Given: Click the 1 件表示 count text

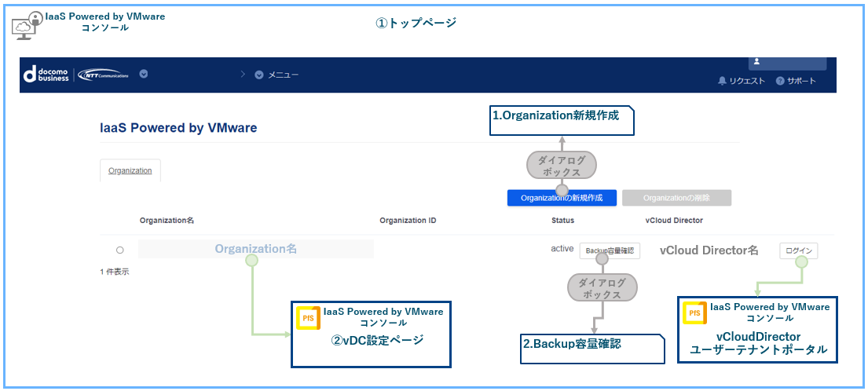Looking at the screenshot, I should pos(115,272).
